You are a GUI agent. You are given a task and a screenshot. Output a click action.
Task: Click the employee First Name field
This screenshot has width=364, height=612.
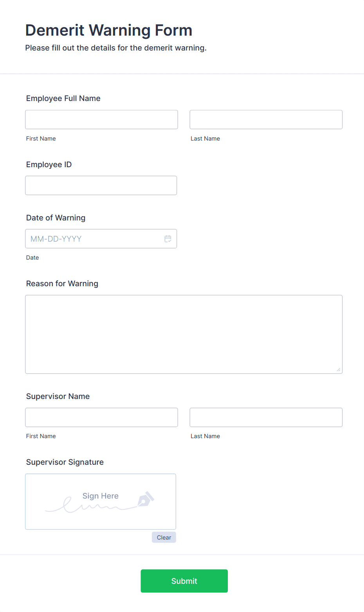(101, 119)
